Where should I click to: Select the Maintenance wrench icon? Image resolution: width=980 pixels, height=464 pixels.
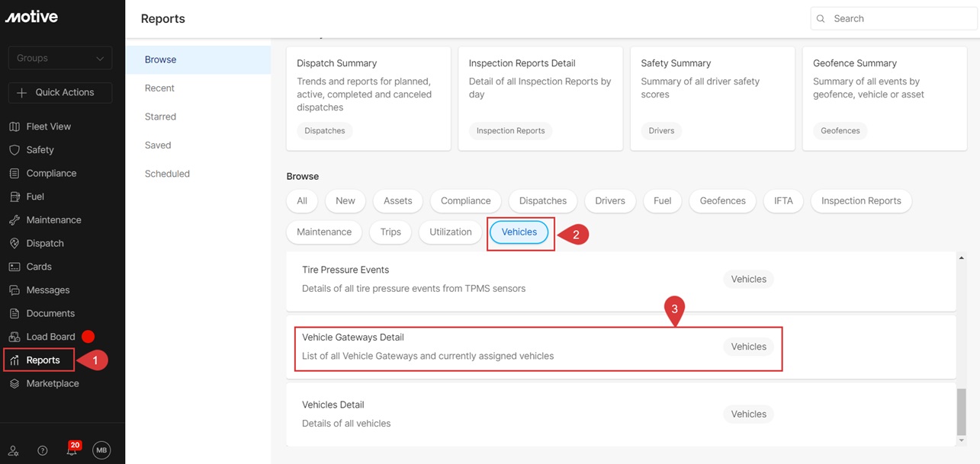(x=14, y=220)
